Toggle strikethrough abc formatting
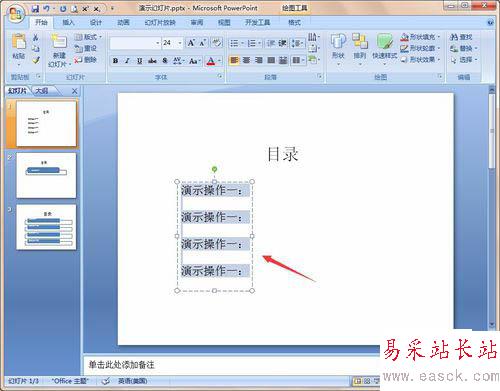The width and height of the screenshot is (500, 391). [152, 61]
